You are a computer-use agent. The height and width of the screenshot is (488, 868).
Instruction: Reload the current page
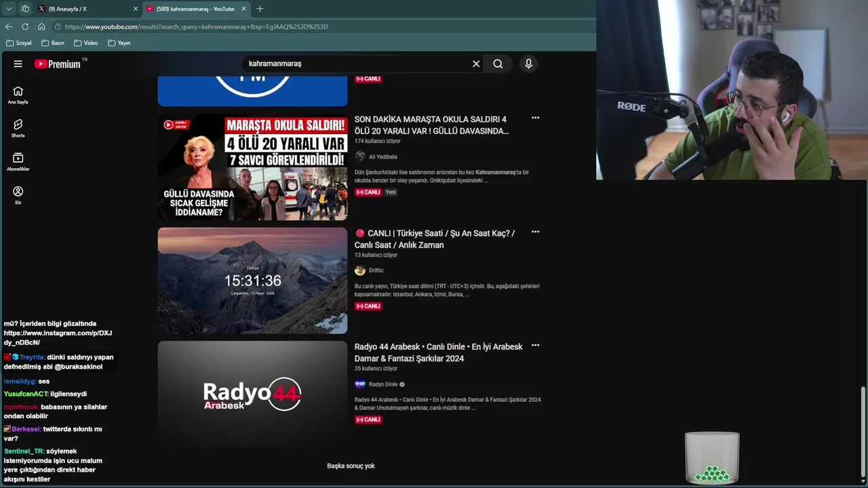(25, 26)
